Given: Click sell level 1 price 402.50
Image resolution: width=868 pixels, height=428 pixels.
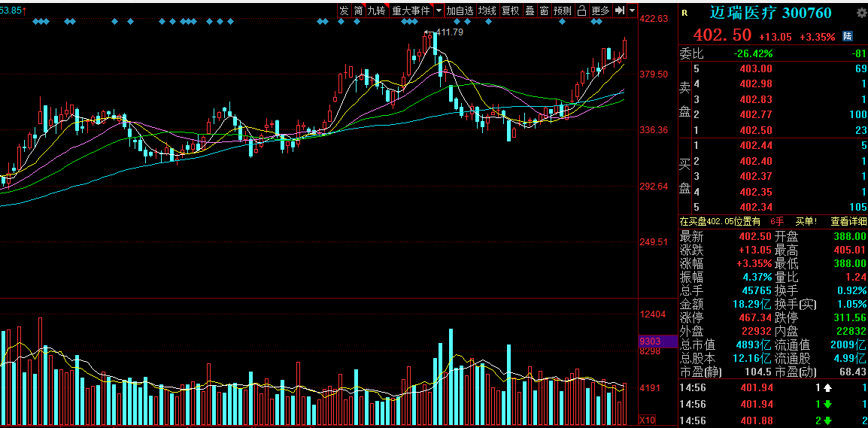Looking at the screenshot, I should (x=757, y=130).
